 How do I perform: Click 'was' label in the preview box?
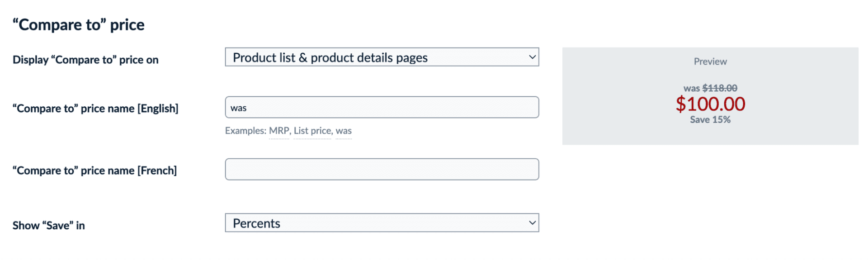tap(691, 89)
